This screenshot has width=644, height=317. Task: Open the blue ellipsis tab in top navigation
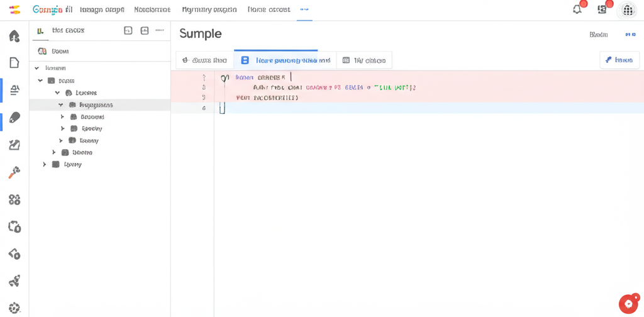(x=304, y=10)
